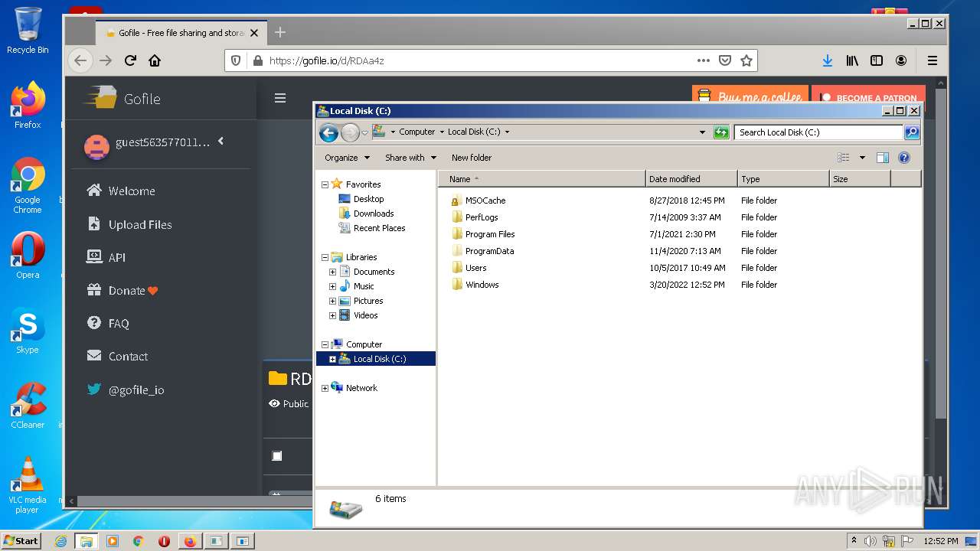980x551 pixels.
Task: Go back in the Explorer window
Action: tap(328, 132)
